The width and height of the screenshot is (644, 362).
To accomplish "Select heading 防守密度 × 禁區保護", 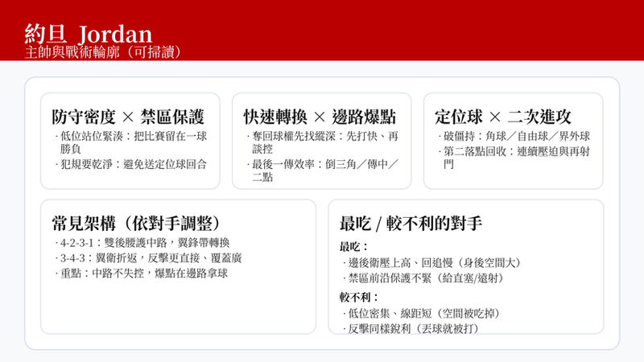I will pyautogui.click(x=128, y=117).
